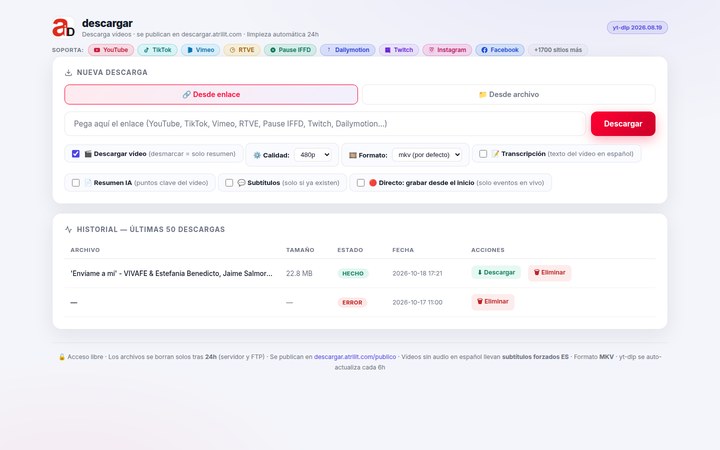720x450 pixels.
Task: Click the 22.8 MB size cell
Action: click(299, 273)
